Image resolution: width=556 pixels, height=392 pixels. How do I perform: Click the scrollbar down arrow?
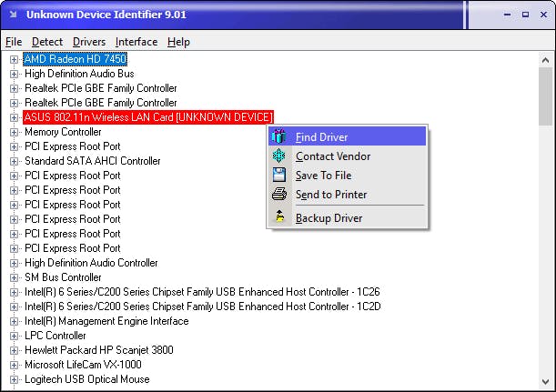545,382
